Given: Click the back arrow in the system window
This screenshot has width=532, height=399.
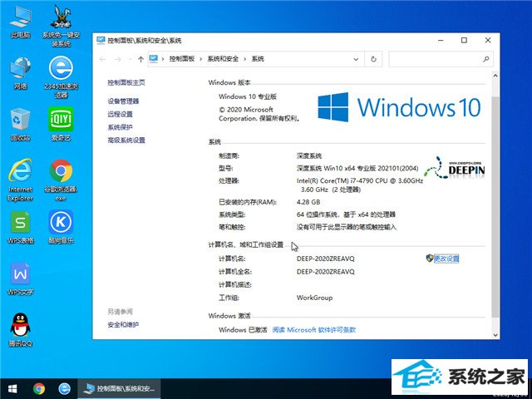Looking at the screenshot, I should pos(103,59).
